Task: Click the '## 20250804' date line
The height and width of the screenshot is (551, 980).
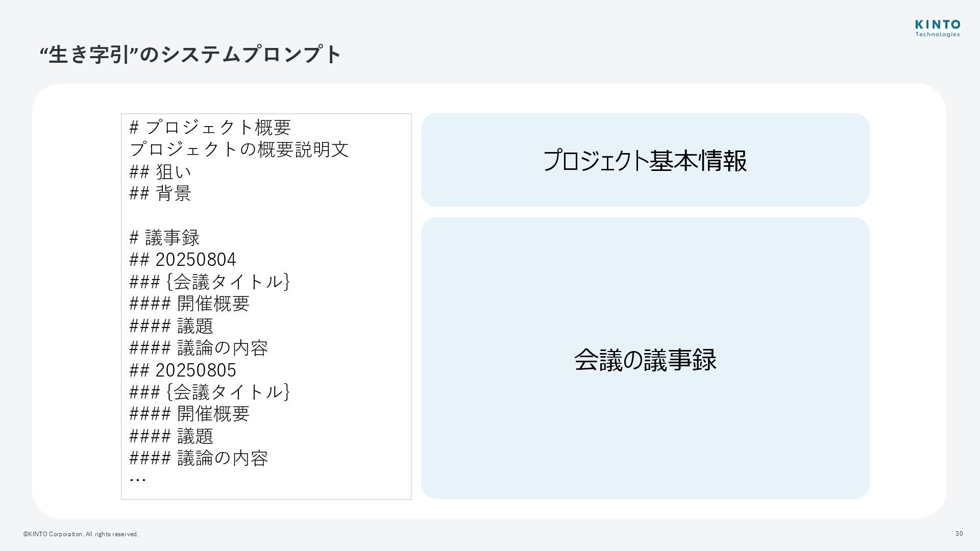Action: point(183,260)
